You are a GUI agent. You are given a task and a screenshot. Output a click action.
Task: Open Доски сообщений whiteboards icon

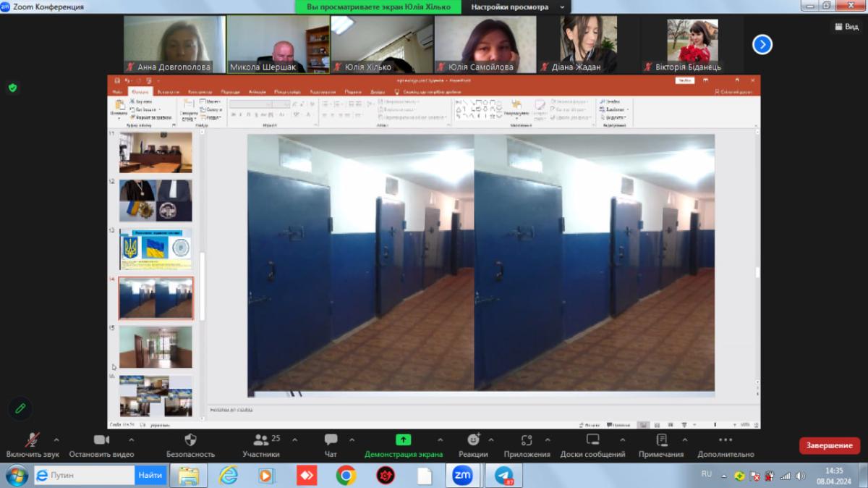(x=592, y=439)
